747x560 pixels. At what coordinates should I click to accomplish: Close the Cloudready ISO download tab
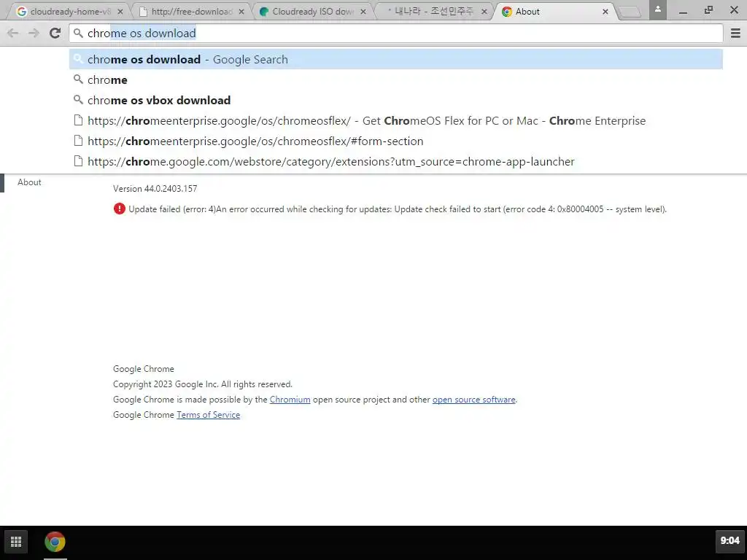click(363, 12)
